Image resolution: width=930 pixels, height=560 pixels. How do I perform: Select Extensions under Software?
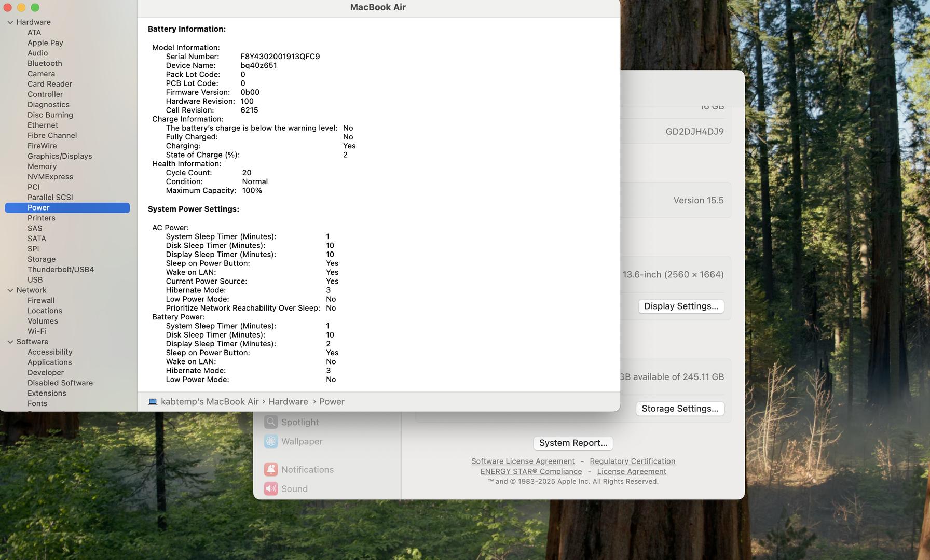coord(47,393)
